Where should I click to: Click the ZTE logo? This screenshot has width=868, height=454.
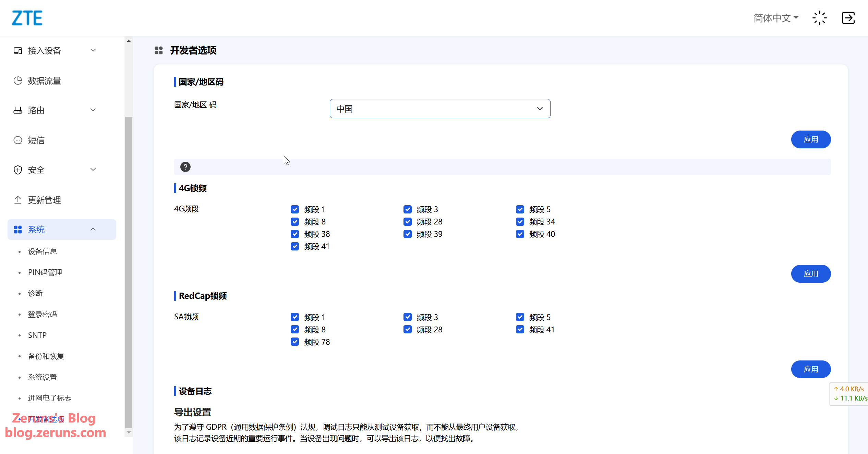27,18
